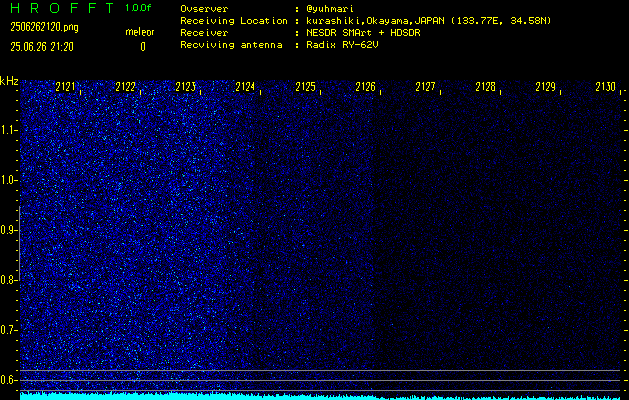This screenshot has height=400, width=629.
Task: Click the observer name @yuhmari
Action: point(329,9)
